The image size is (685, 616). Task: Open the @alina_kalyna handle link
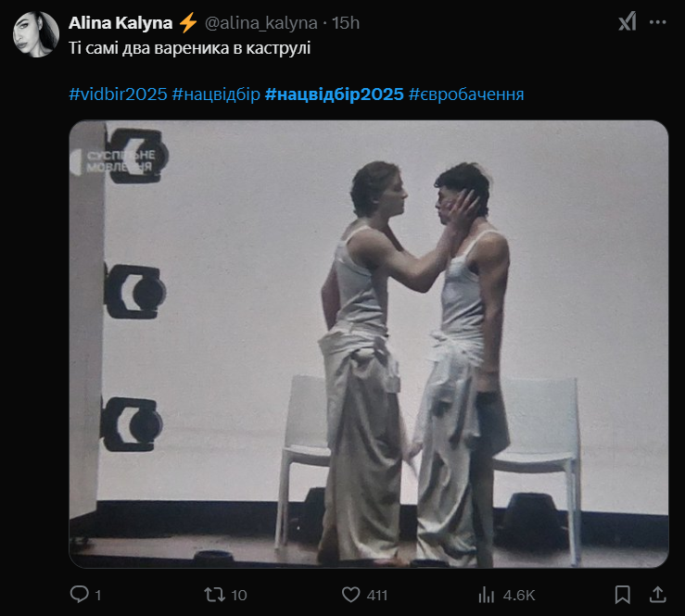[260, 23]
